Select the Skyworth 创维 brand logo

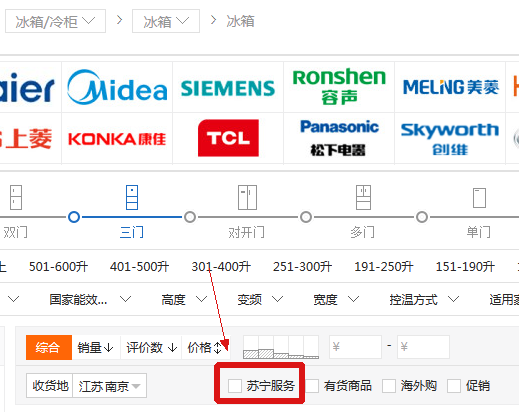tap(450, 139)
